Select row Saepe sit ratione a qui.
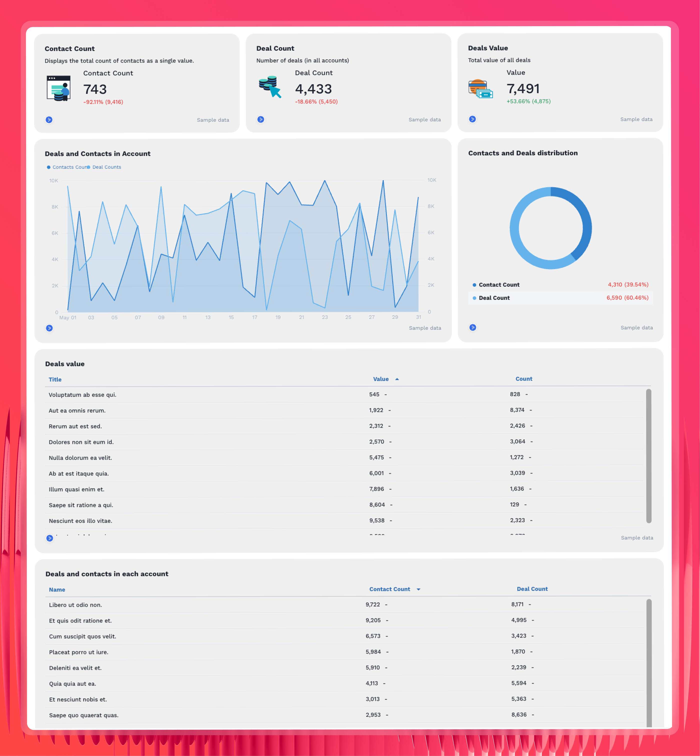The height and width of the screenshot is (756, 700). tap(344, 505)
